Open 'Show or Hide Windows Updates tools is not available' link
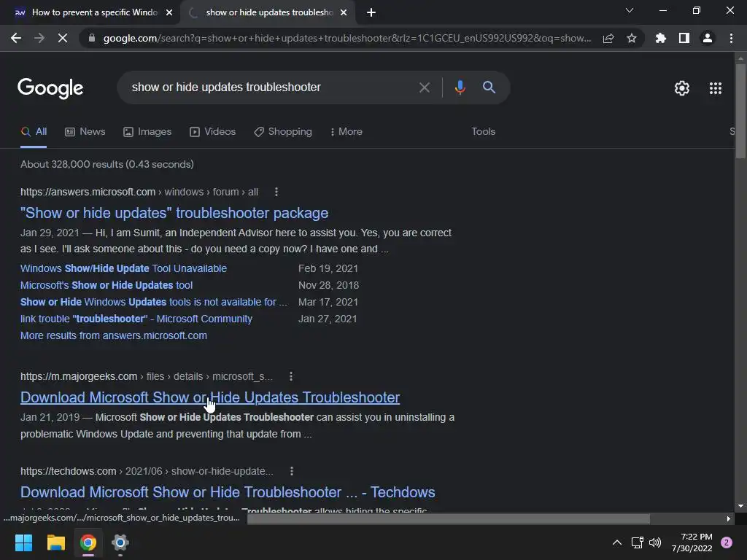The image size is (747, 560). [154, 302]
